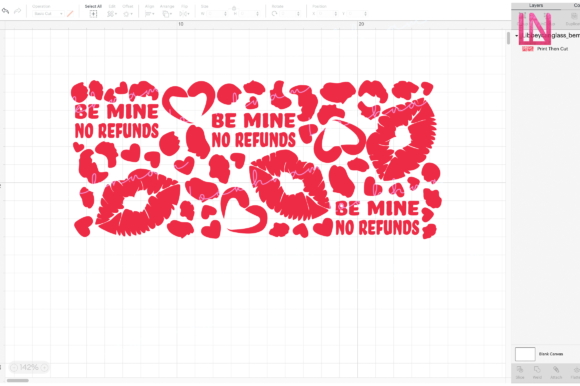This screenshot has height=386, width=580.
Task: Open the Edit dropdown menu
Action: (x=112, y=14)
